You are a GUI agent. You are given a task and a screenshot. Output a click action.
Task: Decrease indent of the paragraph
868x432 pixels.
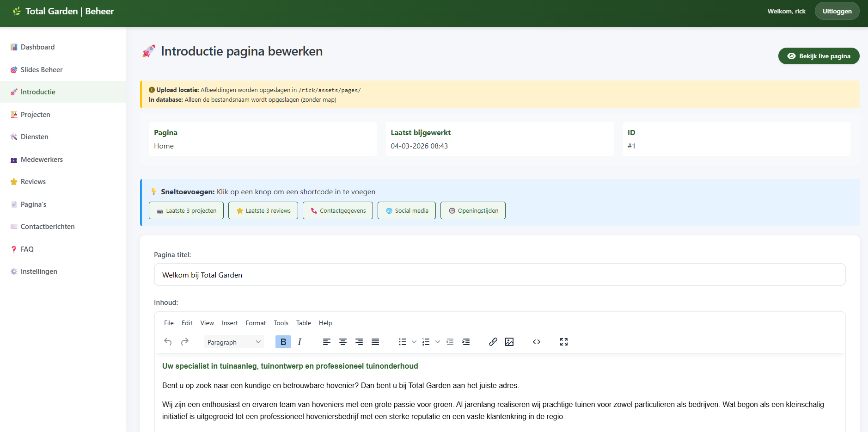(450, 342)
